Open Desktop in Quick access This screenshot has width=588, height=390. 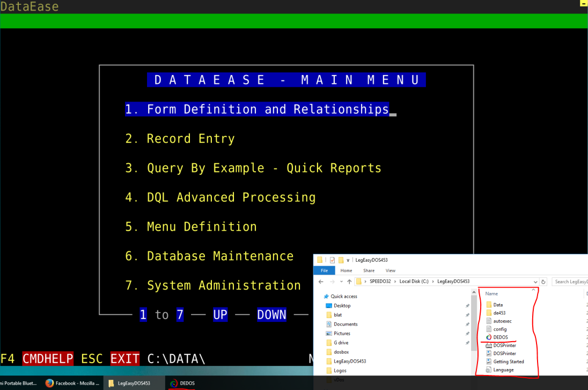pos(342,306)
